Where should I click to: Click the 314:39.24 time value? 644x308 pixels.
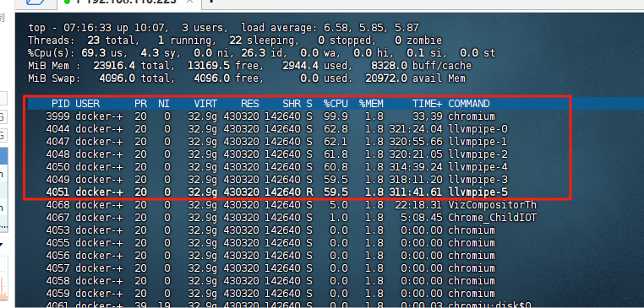[x=416, y=167]
